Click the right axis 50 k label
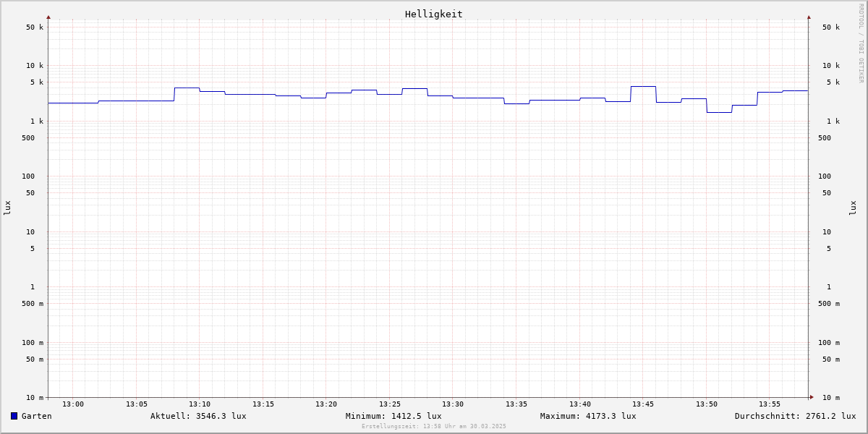The image size is (868, 434). click(x=831, y=27)
